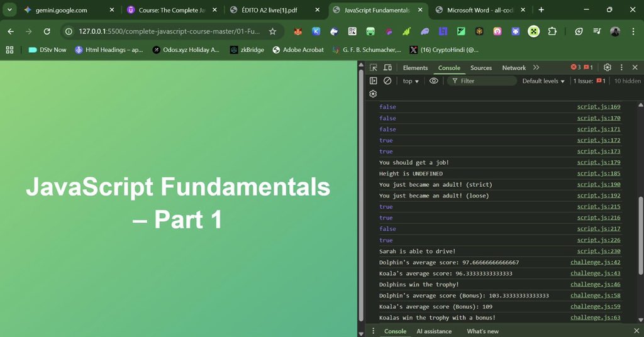644x337 pixels.
Task: Click the green bar chart extension icon
Action: tap(407, 31)
